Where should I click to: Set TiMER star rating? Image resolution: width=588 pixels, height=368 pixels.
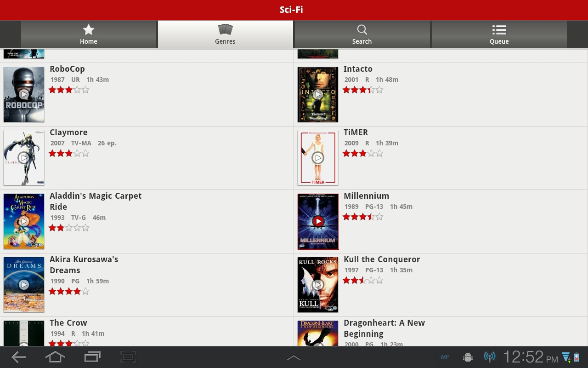(x=363, y=154)
